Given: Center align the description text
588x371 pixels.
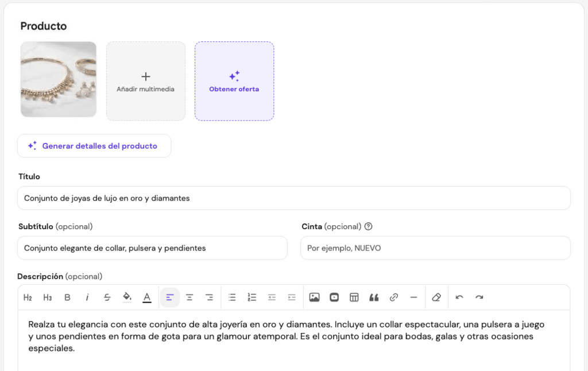Looking at the screenshot, I should 189,297.
